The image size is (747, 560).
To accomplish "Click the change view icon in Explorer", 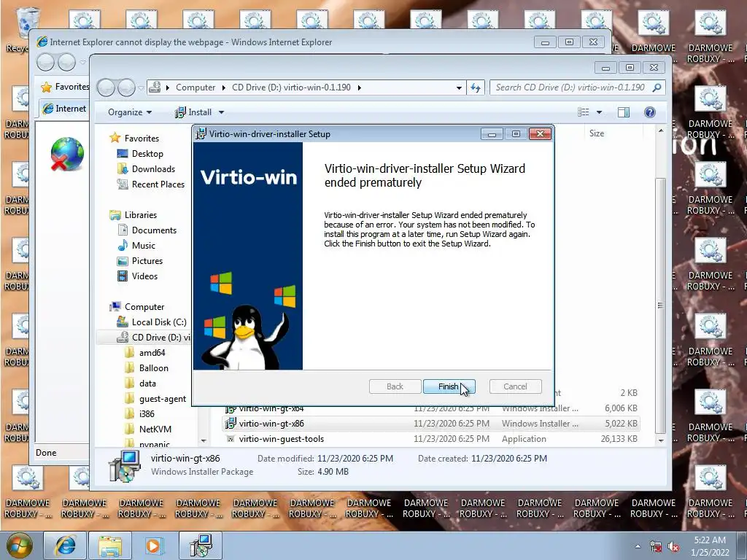I will pyautogui.click(x=583, y=112).
